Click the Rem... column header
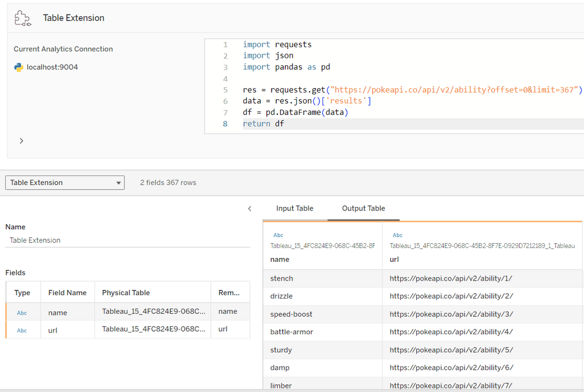The width and height of the screenshot is (584, 392). pyautogui.click(x=229, y=293)
